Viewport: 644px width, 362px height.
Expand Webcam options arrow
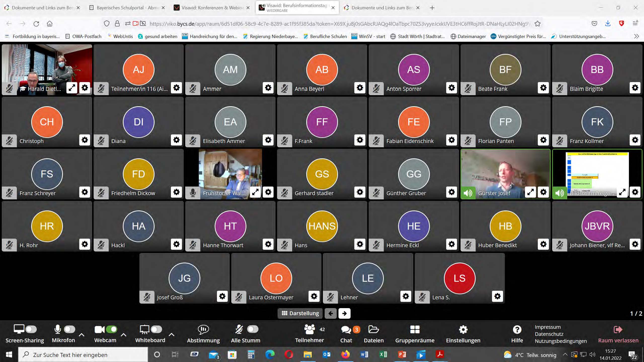click(x=123, y=335)
